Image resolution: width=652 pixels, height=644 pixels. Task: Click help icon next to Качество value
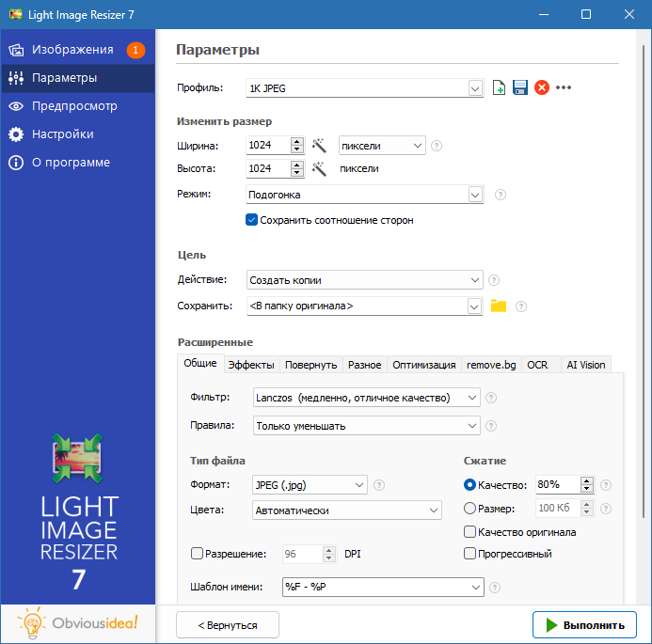(x=606, y=485)
